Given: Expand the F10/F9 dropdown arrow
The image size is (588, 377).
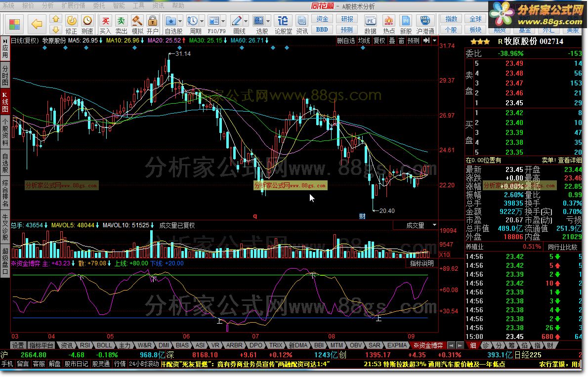Looking at the screenshot, I should click(223, 21).
